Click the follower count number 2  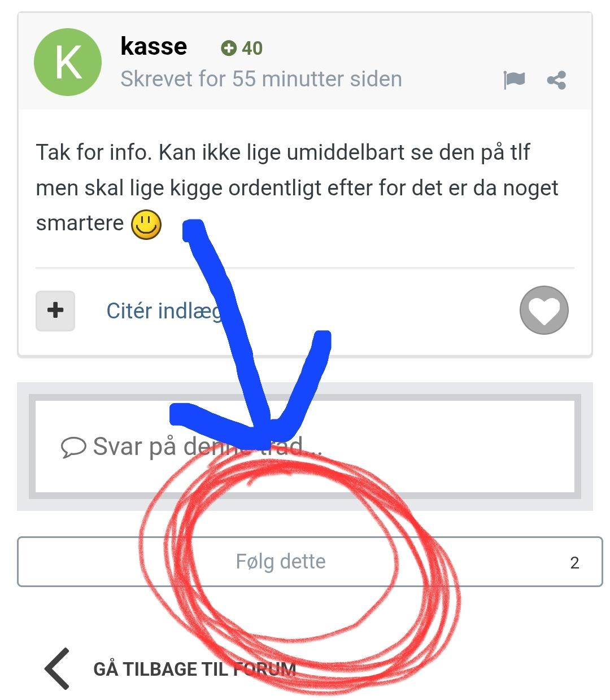pos(574,563)
